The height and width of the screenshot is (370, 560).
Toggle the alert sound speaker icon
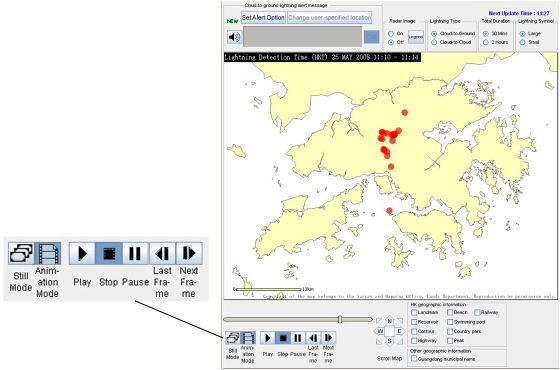(x=234, y=37)
